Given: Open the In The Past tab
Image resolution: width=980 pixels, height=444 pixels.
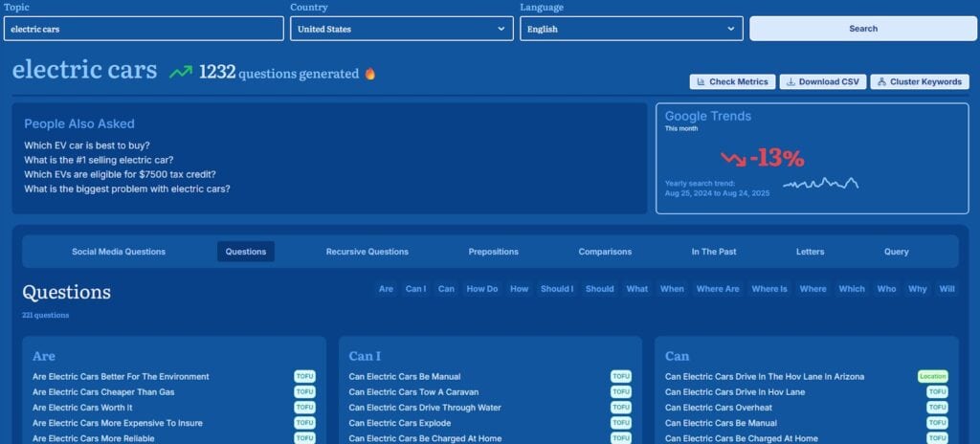Looking at the screenshot, I should click(x=714, y=252).
